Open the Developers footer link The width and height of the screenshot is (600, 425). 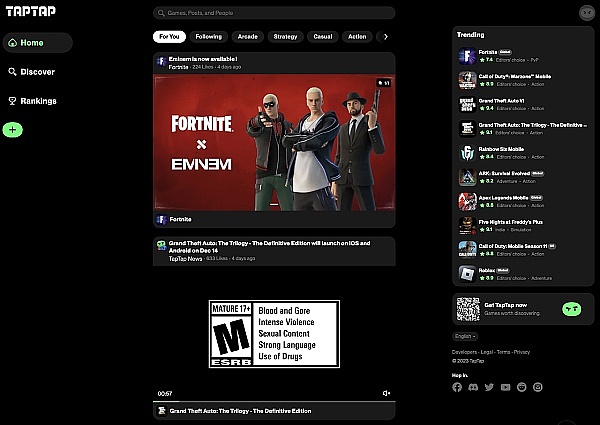click(466, 352)
